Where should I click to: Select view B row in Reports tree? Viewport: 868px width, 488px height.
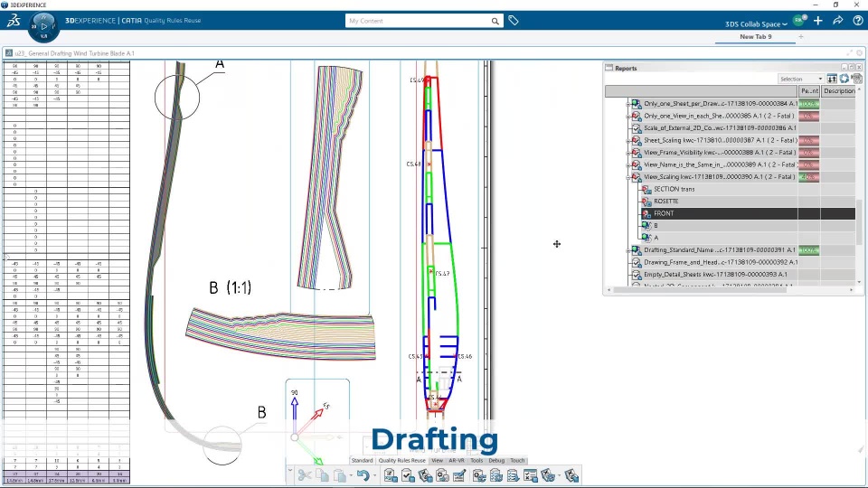(x=748, y=226)
